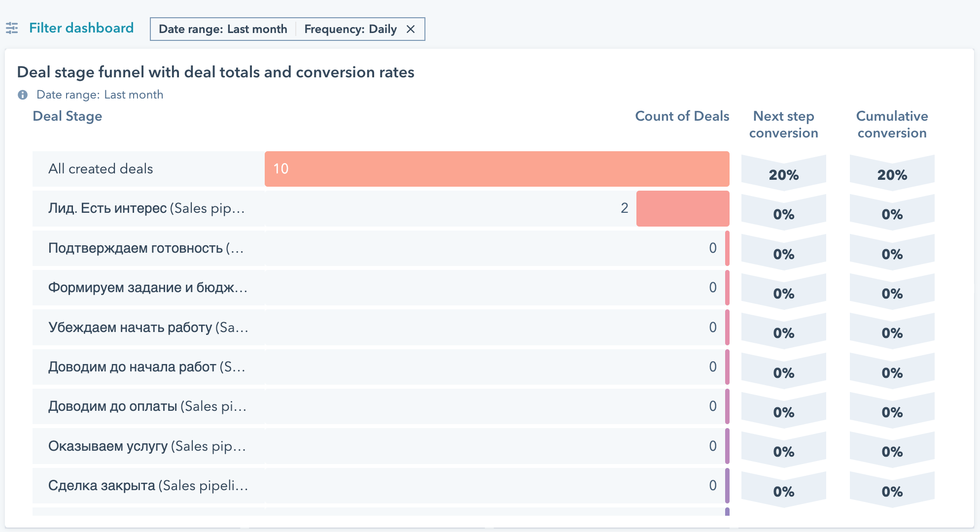This screenshot has height=532, width=980.
Task: Click the Deal Stage column header
Action: coord(68,116)
